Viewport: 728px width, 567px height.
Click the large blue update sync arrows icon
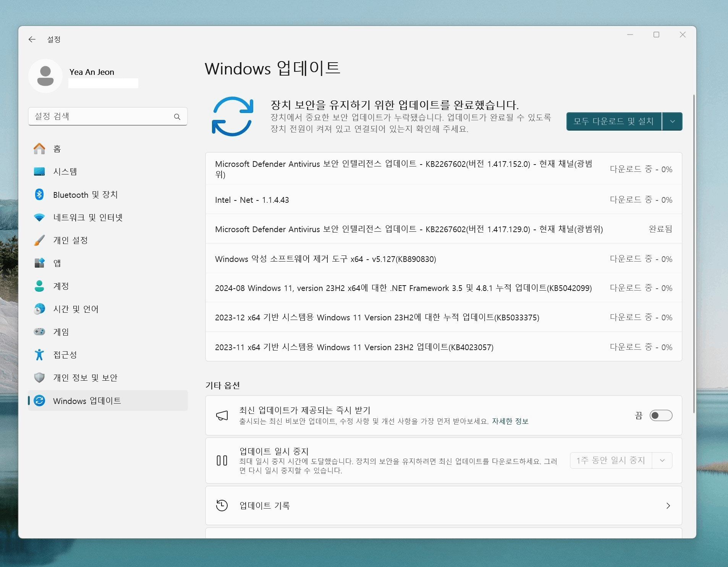(233, 116)
